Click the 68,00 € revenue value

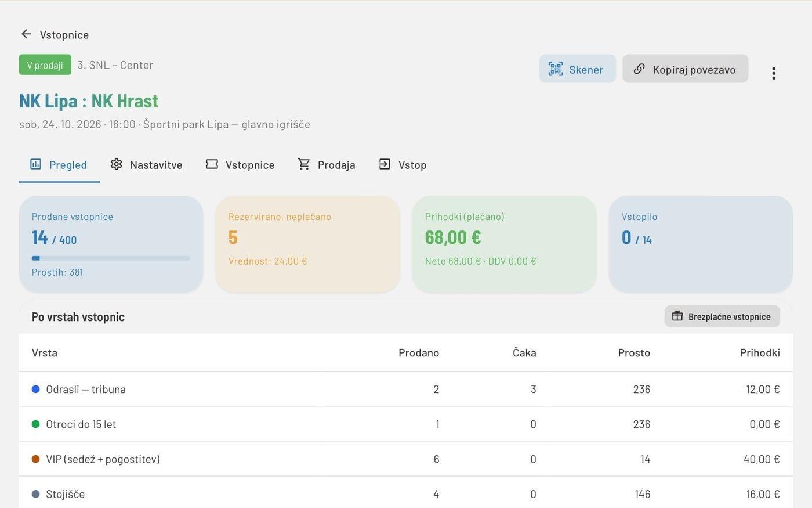[x=453, y=237]
